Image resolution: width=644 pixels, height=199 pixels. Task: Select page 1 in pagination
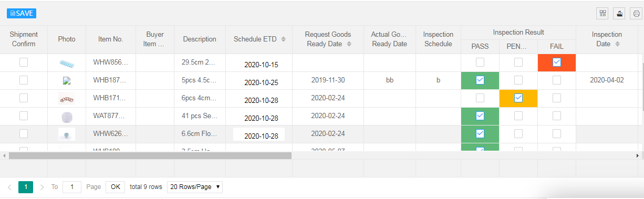(x=26, y=187)
